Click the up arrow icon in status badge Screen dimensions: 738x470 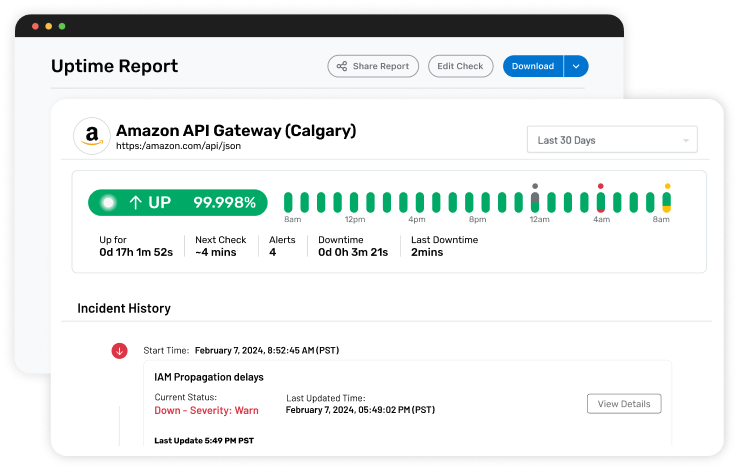coord(136,203)
